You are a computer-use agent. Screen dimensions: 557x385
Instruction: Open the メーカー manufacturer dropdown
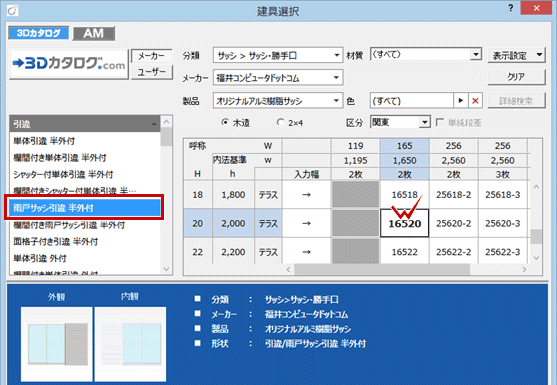point(278,78)
